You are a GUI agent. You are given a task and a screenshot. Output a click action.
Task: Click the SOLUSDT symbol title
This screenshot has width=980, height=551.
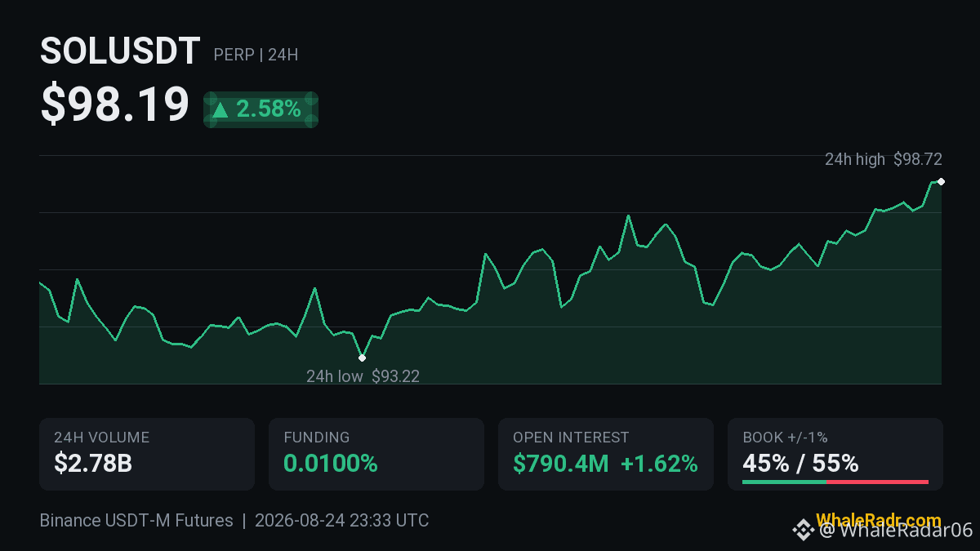click(x=120, y=52)
